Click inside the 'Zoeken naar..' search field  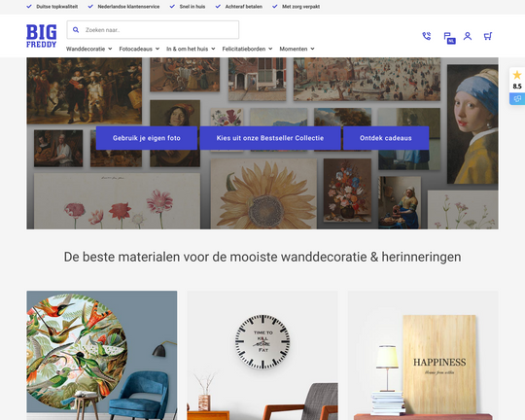(153, 30)
